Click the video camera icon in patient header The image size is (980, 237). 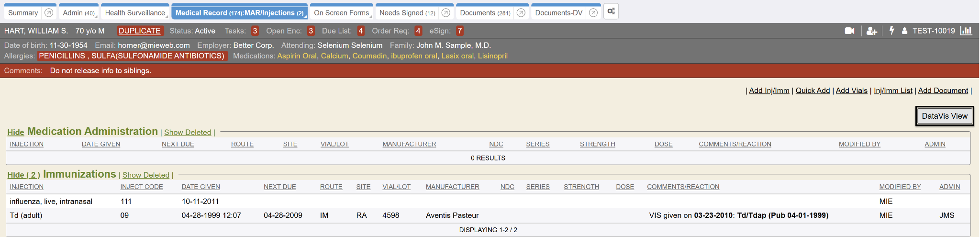(x=849, y=31)
